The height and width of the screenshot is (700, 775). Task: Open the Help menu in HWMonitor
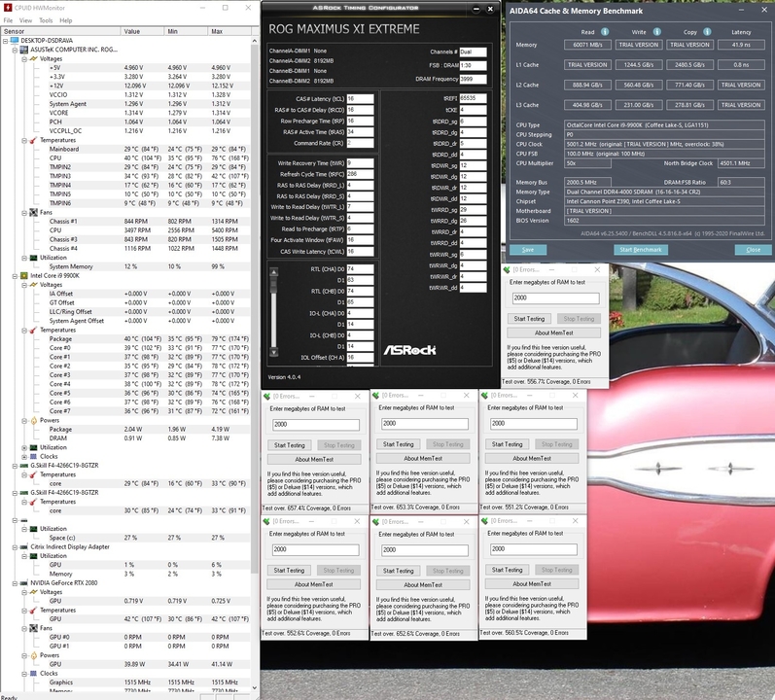pyautogui.click(x=66, y=20)
